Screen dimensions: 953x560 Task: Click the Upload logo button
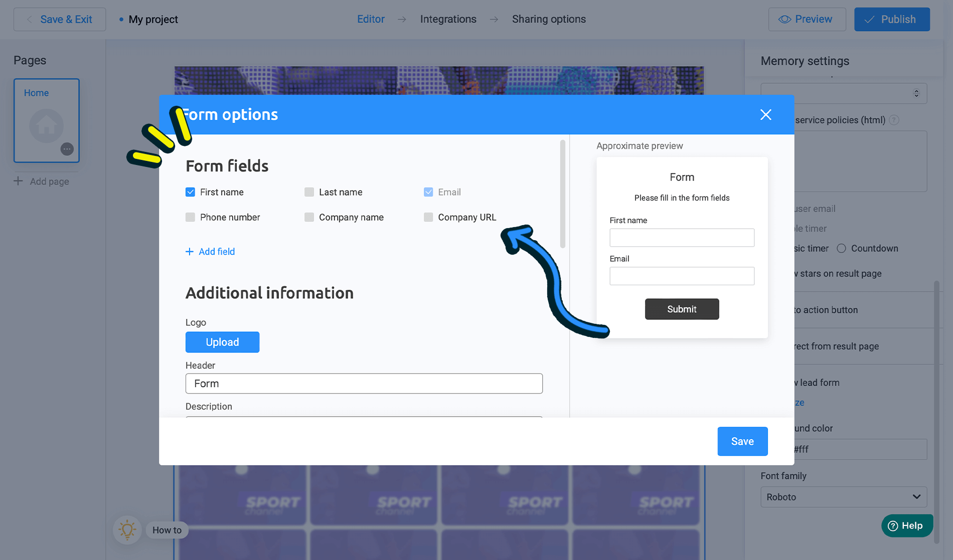tap(222, 342)
